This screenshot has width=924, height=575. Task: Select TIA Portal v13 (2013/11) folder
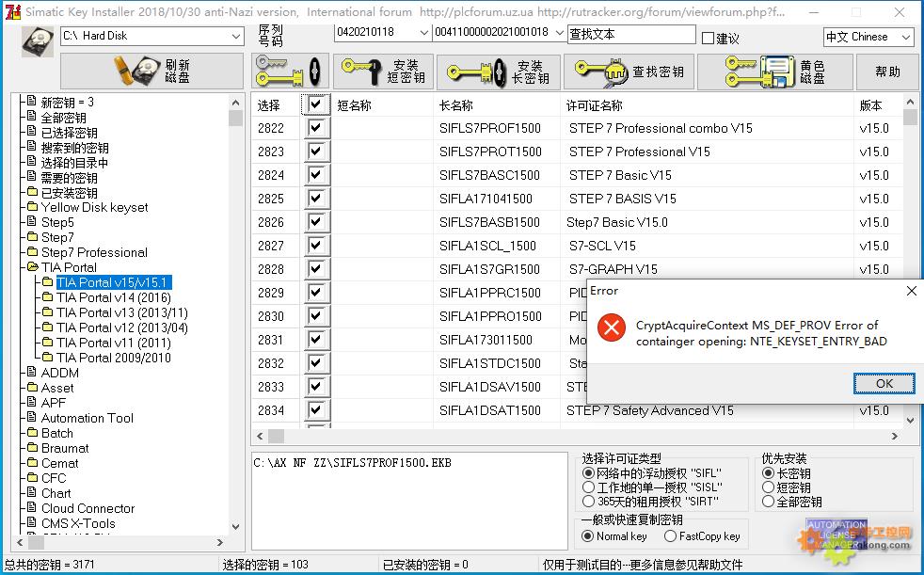[x=122, y=312]
